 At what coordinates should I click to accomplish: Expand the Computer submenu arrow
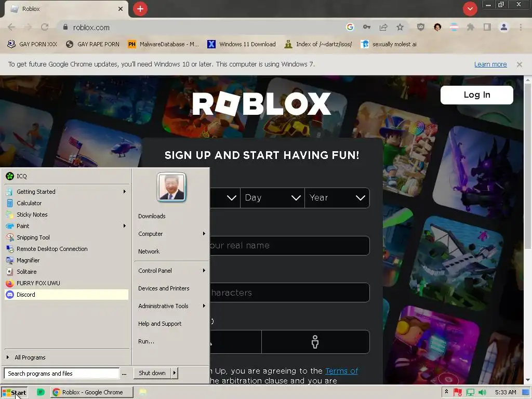pyautogui.click(x=204, y=234)
